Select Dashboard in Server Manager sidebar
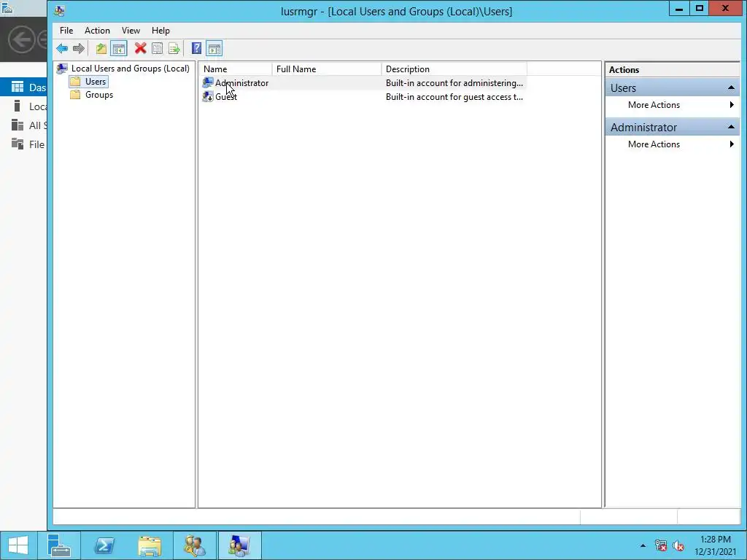 (x=23, y=87)
